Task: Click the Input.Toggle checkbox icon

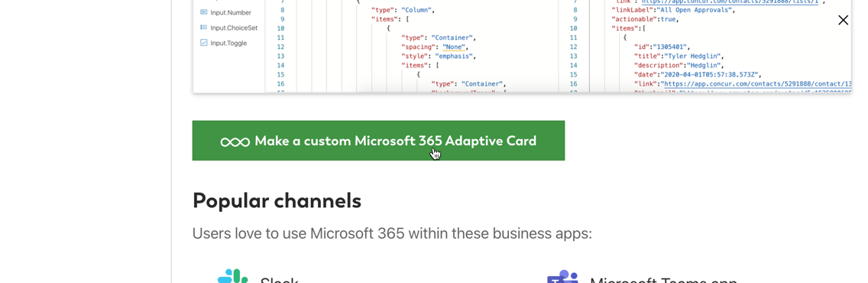Action: [203, 43]
